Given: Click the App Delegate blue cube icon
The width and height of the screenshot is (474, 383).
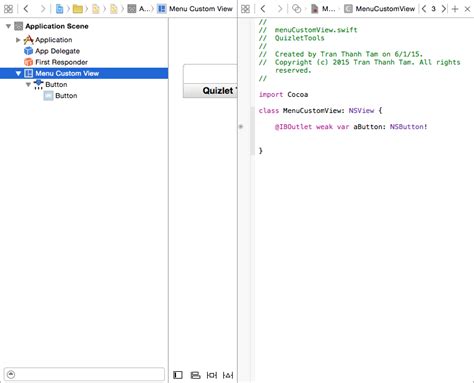Looking at the screenshot, I should [x=28, y=51].
